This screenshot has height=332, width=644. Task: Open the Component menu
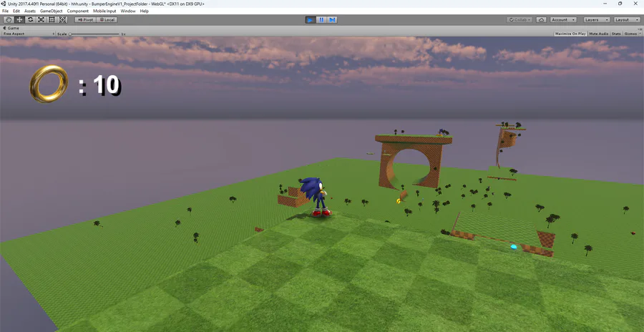(x=77, y=11)
